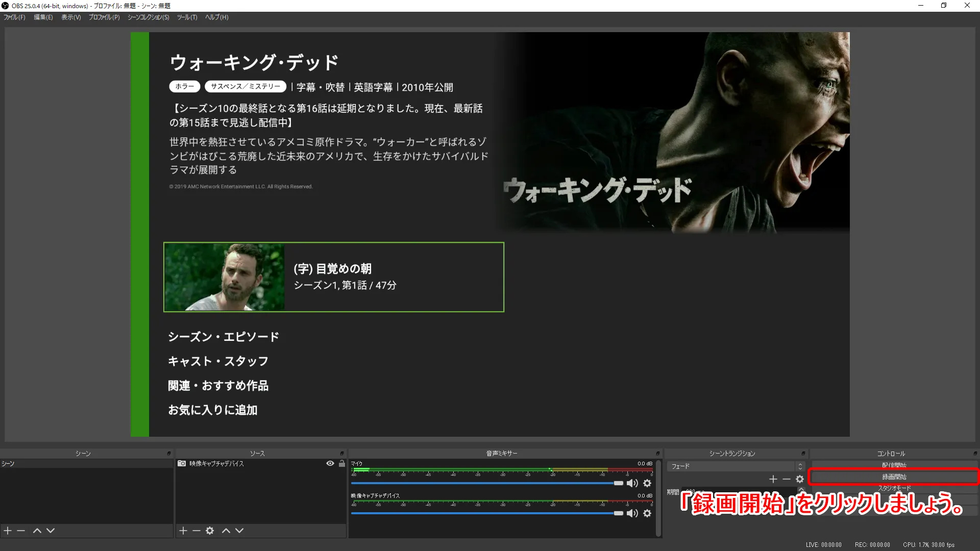The image size is (980, 551).
Task: Click the 目覚めの朝 episode thumbnail in the preview
Action: [x=224, y=277]
